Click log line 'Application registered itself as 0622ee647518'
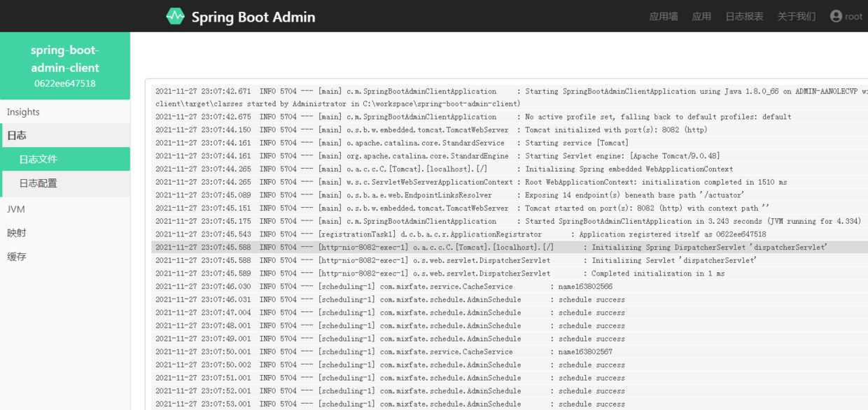This screenshot has height=410, width=868. [x=510, y=234]
